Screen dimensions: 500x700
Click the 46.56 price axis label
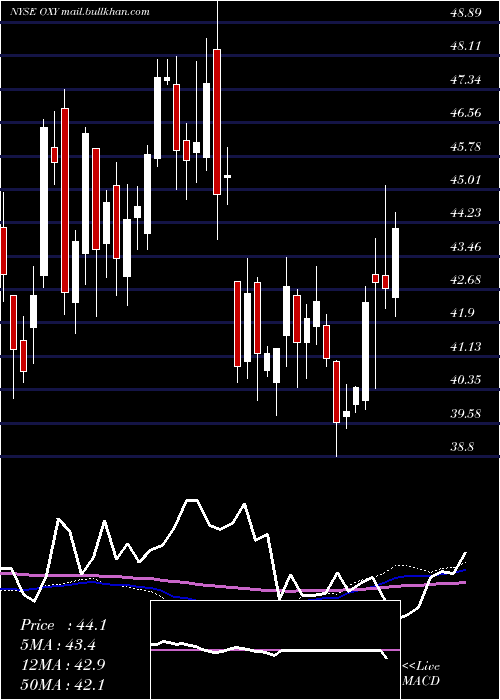click(466, 113)
